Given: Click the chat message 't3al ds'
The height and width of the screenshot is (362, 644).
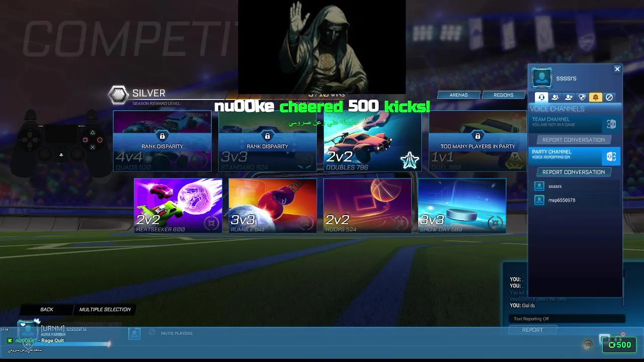Looking at the screenshot, I should pos(529,305).
